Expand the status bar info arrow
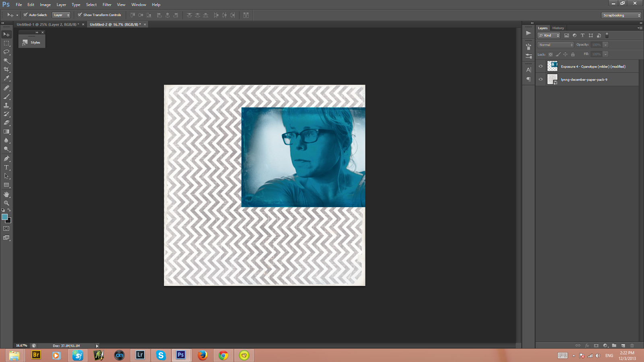This screenshot has width=644, height=362. pyautogui.click(x=97, y=346)
